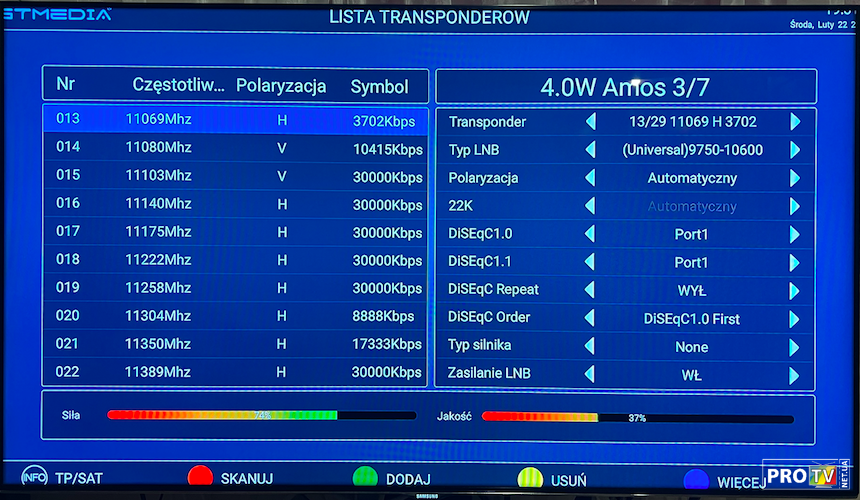Click right arrow next to Transponder value
Viewport: 860px width, 500px height.
click(x=795, y=122)
